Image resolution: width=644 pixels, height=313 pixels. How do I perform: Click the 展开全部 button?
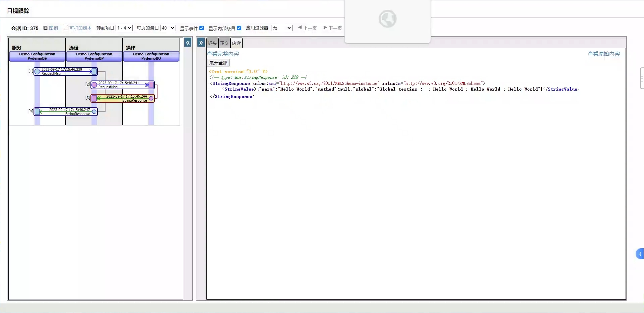click(x=218, y=63)
